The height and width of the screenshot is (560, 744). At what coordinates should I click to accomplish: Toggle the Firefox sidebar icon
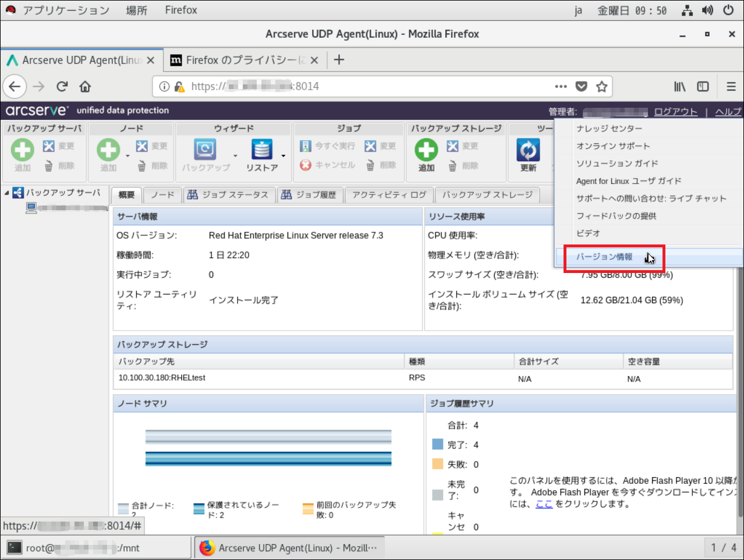coord(703,87)
